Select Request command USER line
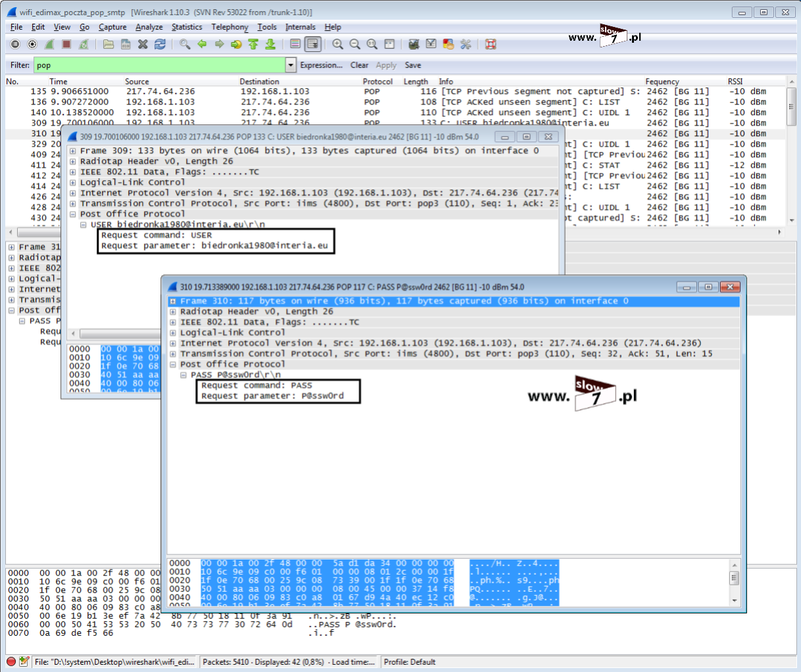This screenshot has width=801, height=672. [157, 235]
